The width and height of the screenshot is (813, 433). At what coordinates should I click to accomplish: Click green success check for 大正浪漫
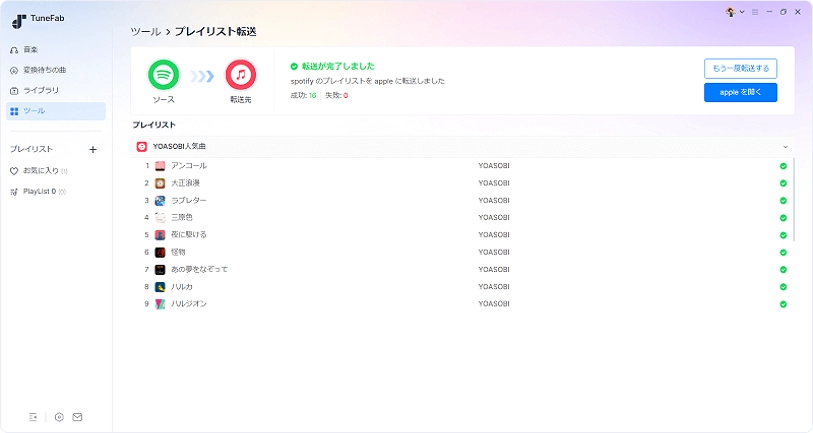tap(783, 183)
